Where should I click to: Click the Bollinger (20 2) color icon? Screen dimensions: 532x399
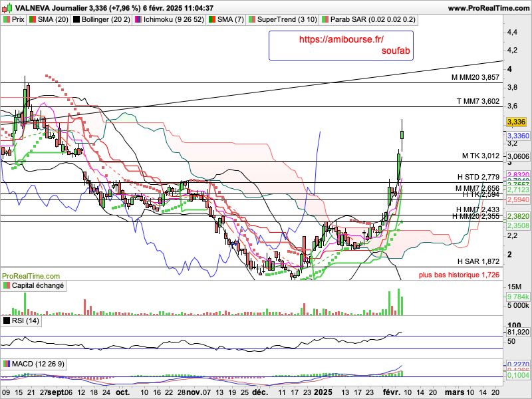(76, 20)
